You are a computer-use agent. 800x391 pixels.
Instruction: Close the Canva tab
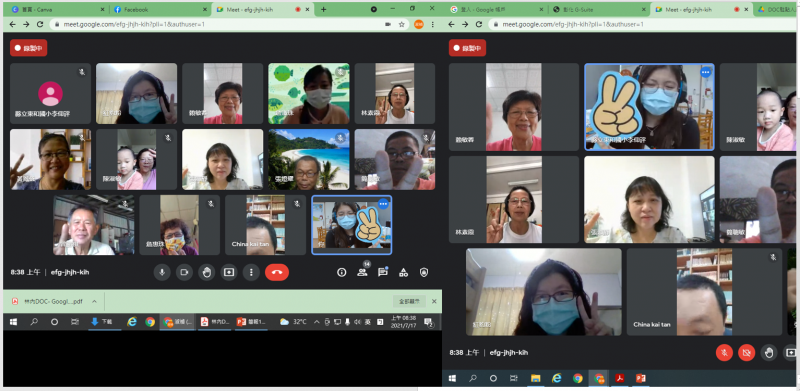103,9
